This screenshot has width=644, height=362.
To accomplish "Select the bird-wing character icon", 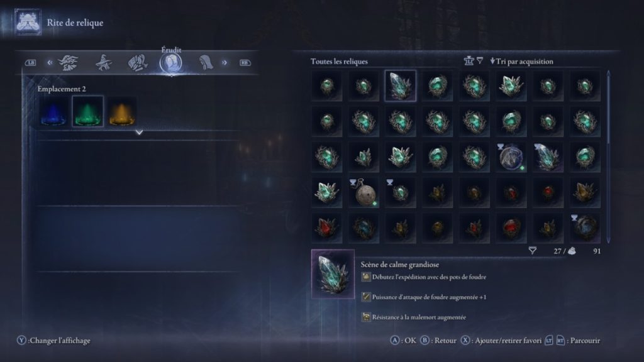I will pyautogui.click(x=68, y=63).
